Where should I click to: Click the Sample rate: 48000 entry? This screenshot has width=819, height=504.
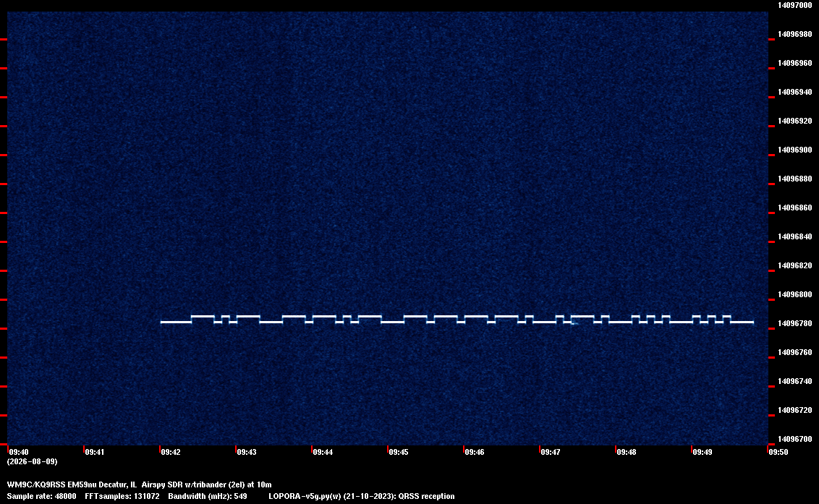click(x=41, y=496)
